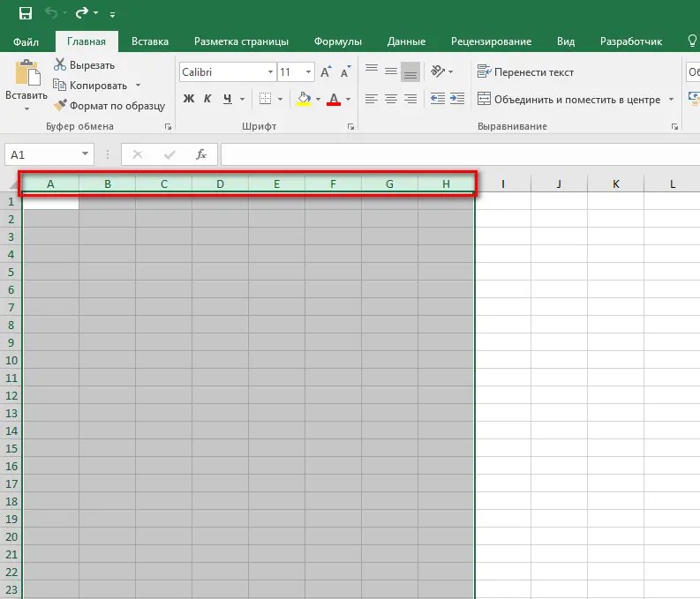Open the Name Box dropdown arrow
Screen dimensions: 700x599
click(85, 153)
